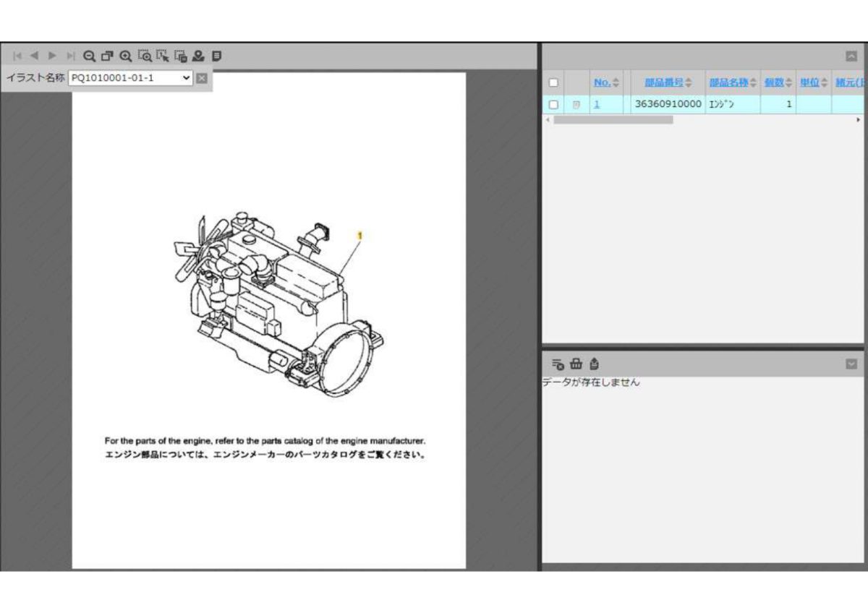Open the row number 1 link in the parts table
The height and width of the screenshot is (613, 868).
tap(597, 105)
